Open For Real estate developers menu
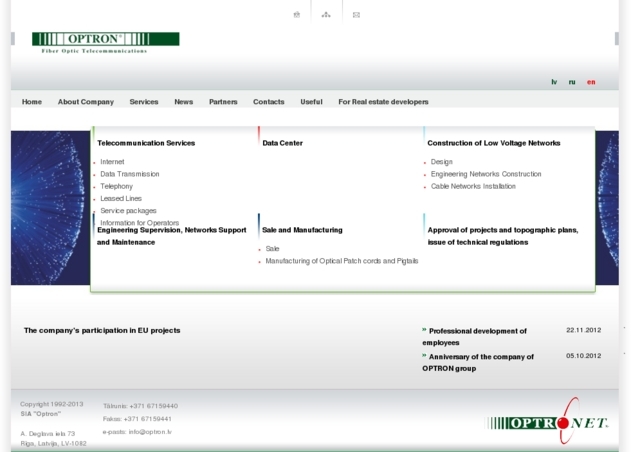 click(383, 102)
